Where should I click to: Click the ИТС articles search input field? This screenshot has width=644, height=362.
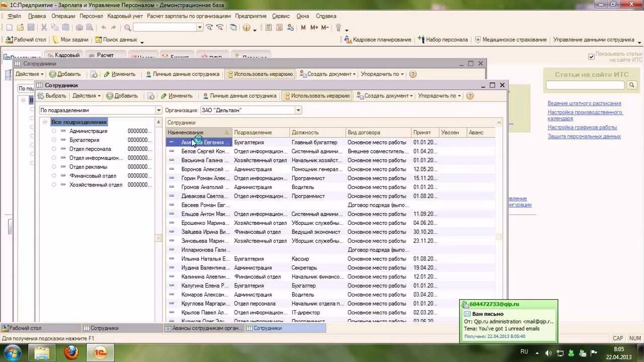click(x=586, y=85)
